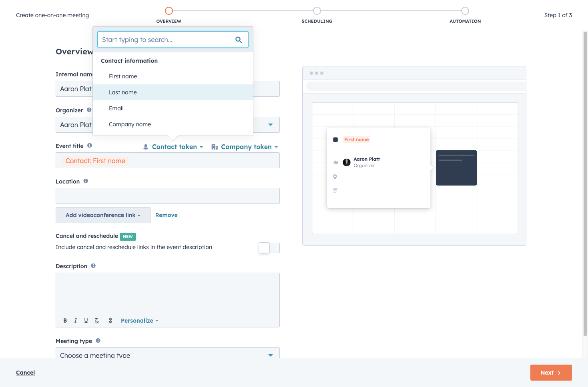588x387 pixels.
Task: Focus the Start typing to search field
Action: tap(173, 40)
